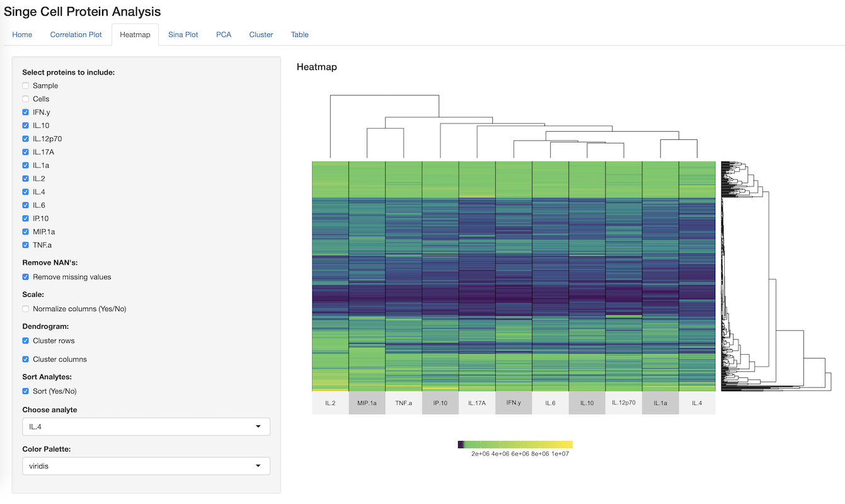This screenshot has height=504, width=845.
Task: Untick the Sort analytes checkbox
Action: click(x=26, y=391)
